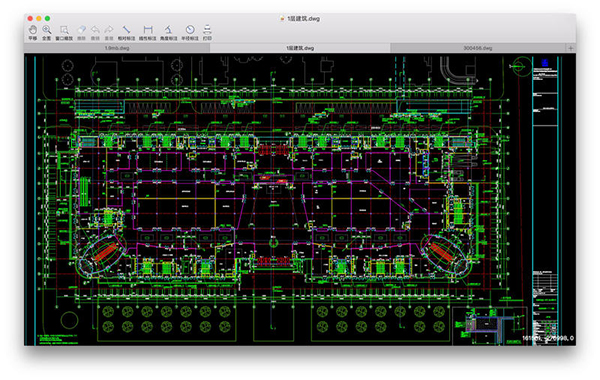Click the document icon in title bar
The image size is (600, 380).
[x=282, y=18]
